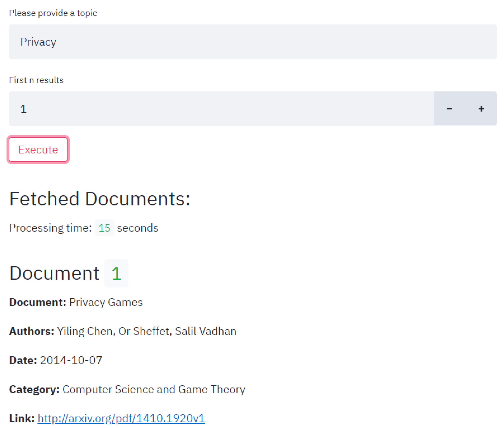Click the date 2014-10-07

click(71, 360)
